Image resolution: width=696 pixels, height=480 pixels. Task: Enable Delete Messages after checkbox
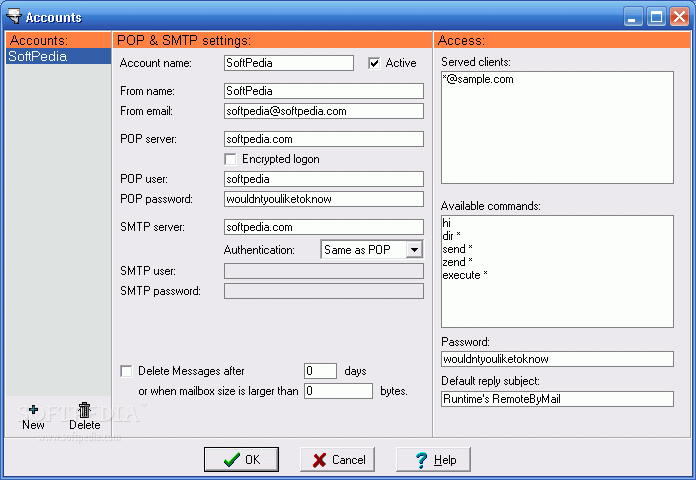tap(126, 371)
